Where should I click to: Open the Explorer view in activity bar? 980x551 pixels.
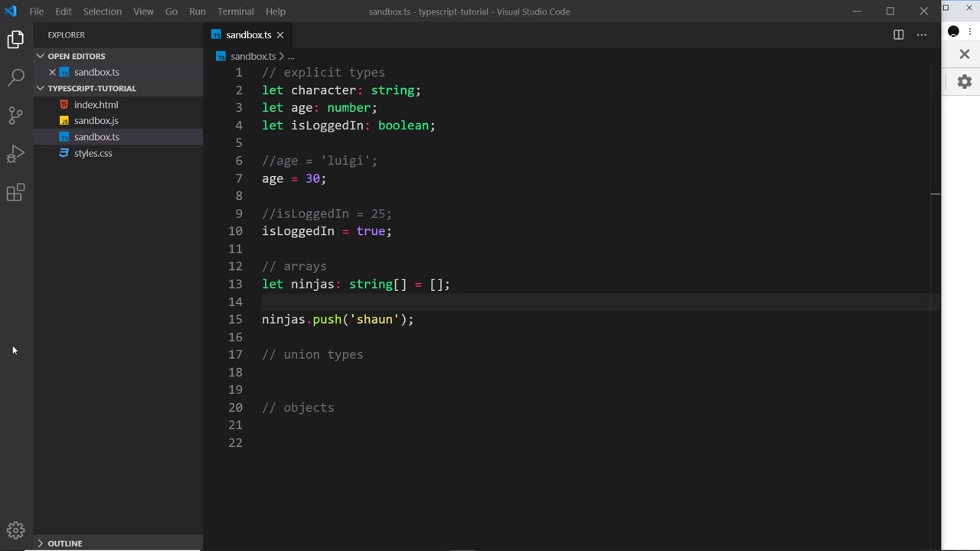[x=15, y=39]
